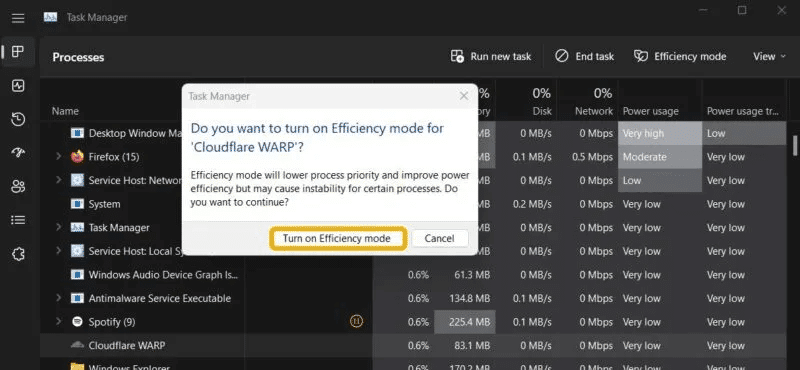
Task: Expand the Spotify (9) process group
Action: pyautogui.click(x=59, y=322)
